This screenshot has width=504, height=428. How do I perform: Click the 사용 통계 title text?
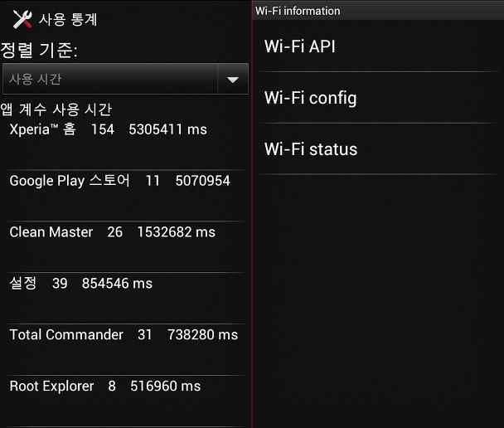click(x=68, y=19)
